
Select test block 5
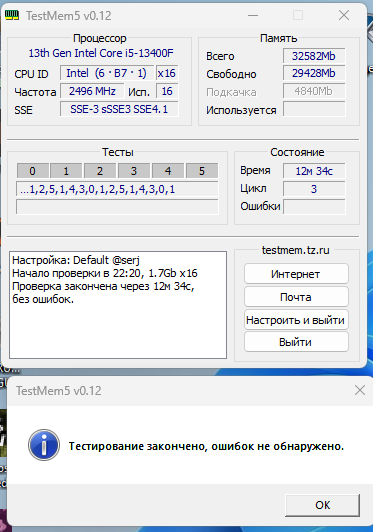202,171
